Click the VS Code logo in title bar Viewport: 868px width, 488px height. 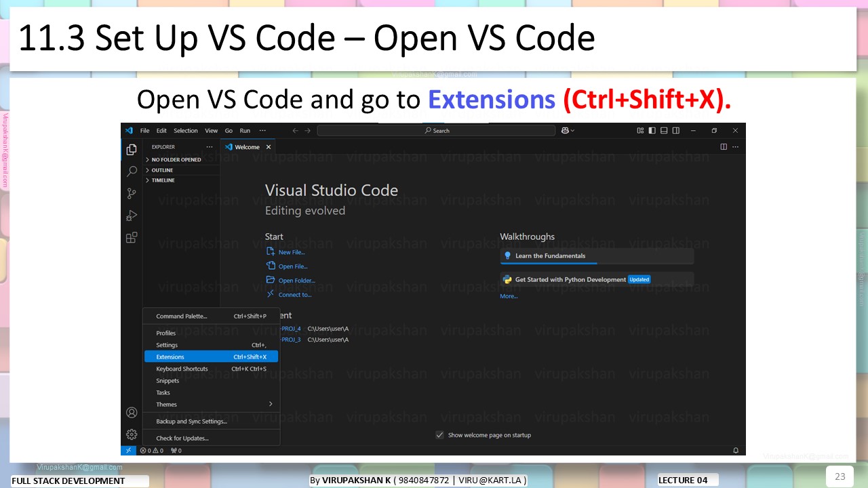[128, 130]
